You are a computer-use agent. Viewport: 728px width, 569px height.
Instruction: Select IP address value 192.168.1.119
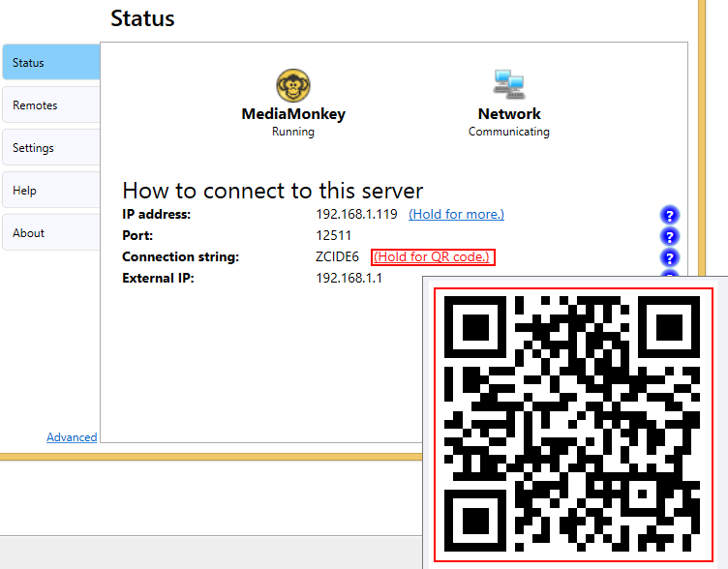click(x=356, y=214)
